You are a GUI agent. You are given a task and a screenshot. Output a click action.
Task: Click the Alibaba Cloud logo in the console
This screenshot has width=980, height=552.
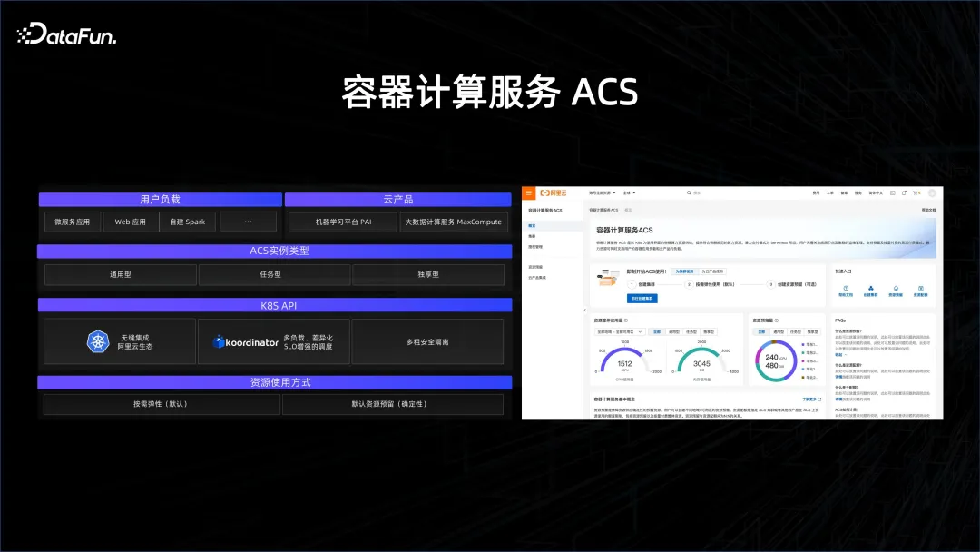tap(552, 192)
